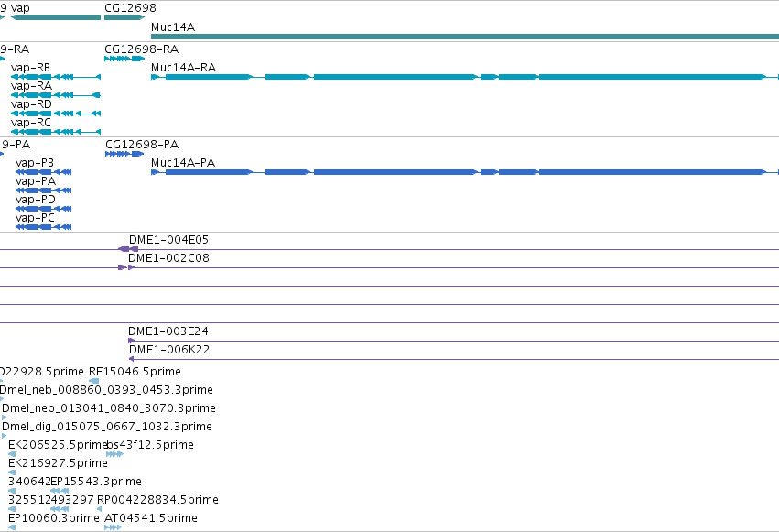Click the vap-RB transcript glyph

pos(56,77)
